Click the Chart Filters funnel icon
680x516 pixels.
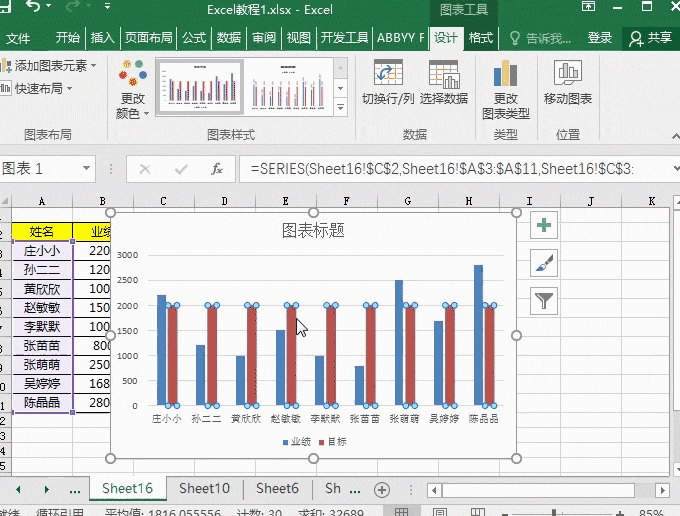pyautogui.click(x=544, y=300)
